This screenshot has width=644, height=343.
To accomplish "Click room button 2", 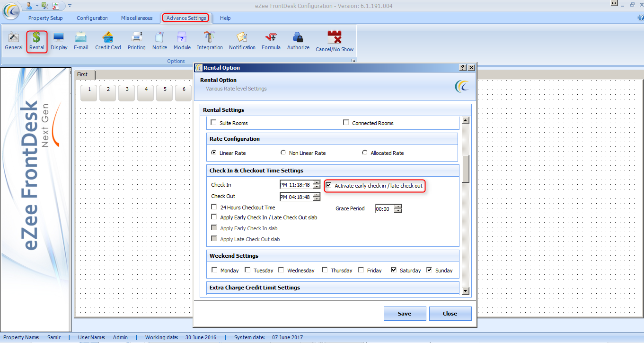I will [x=108, y=92].
